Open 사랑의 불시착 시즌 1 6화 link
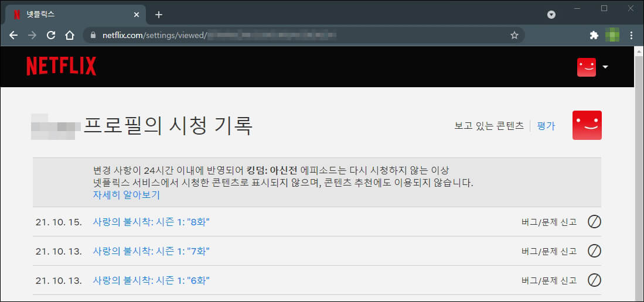The height and width of the screenshot is (302, 644). pos(152,281)
